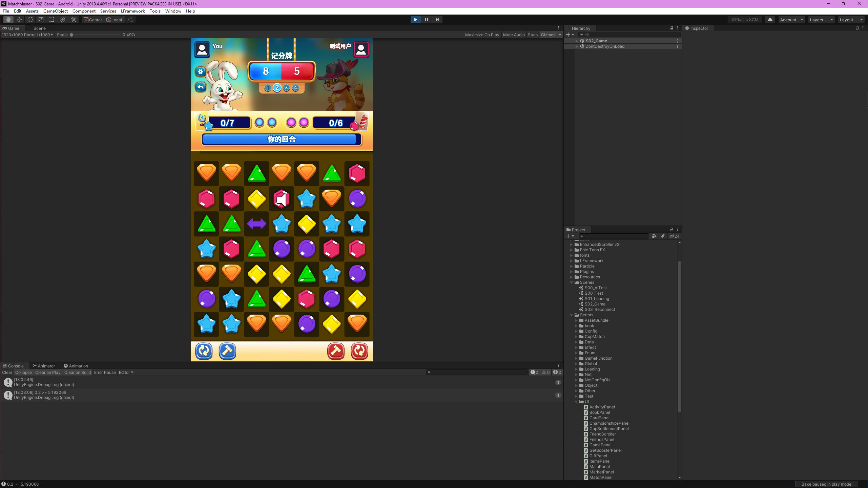This screenshot has width=868, height=488.
Task: Toggle Mute Audio
Action: 514,35
